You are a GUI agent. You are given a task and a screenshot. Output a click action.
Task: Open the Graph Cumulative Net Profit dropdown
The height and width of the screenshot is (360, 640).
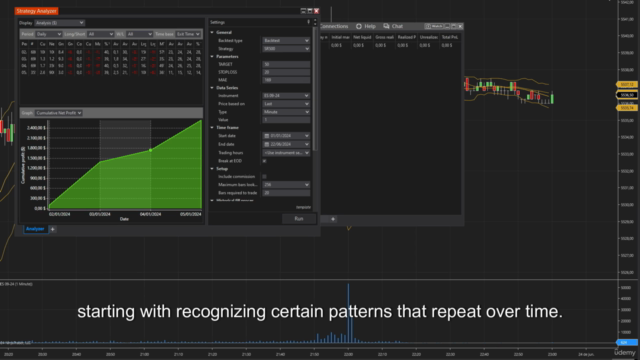coord(58,113)
